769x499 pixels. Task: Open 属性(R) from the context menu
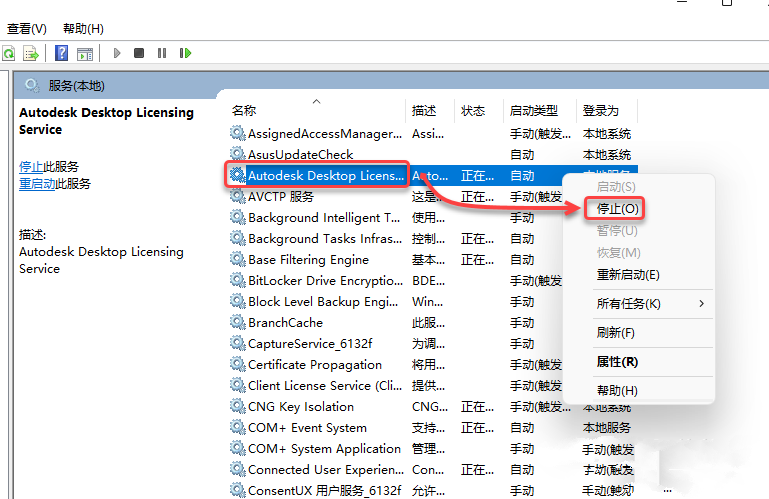click(x=617, y=362)
